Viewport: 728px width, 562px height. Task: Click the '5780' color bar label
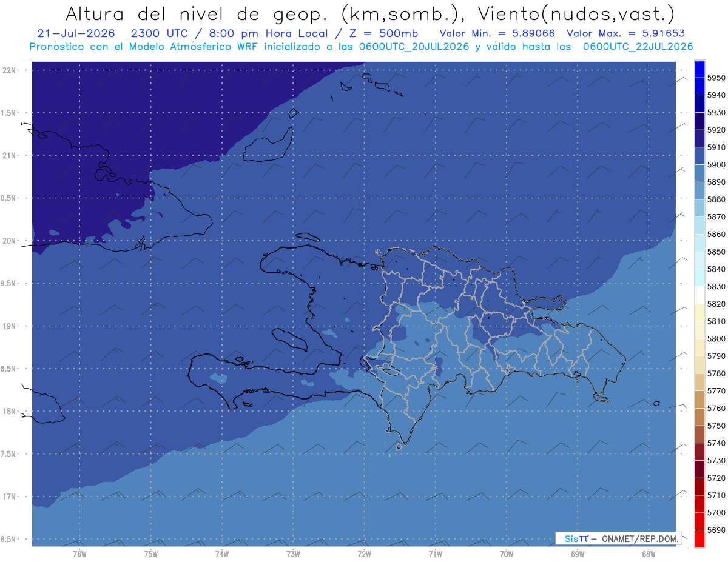pos(716,373)
